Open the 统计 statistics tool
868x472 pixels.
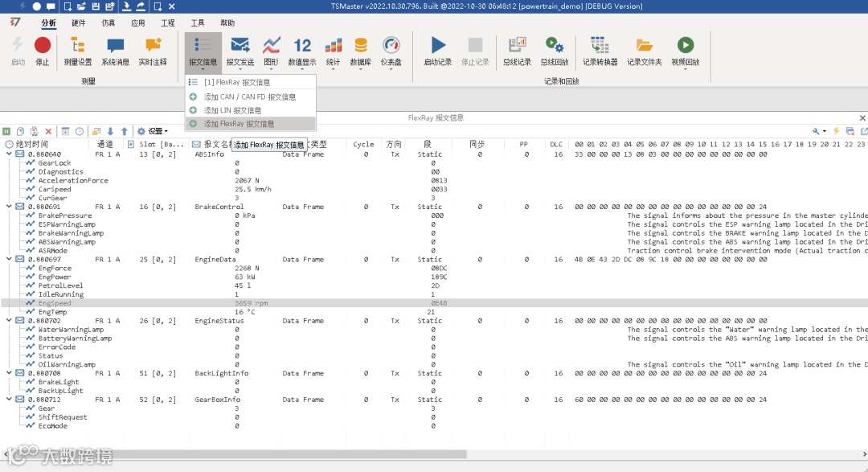coord(333,52)
